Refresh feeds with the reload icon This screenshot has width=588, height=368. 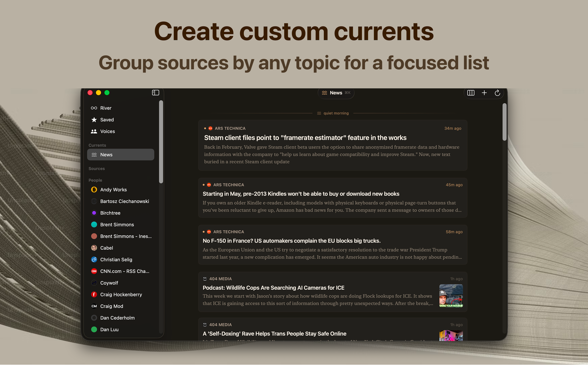[497, 93]
